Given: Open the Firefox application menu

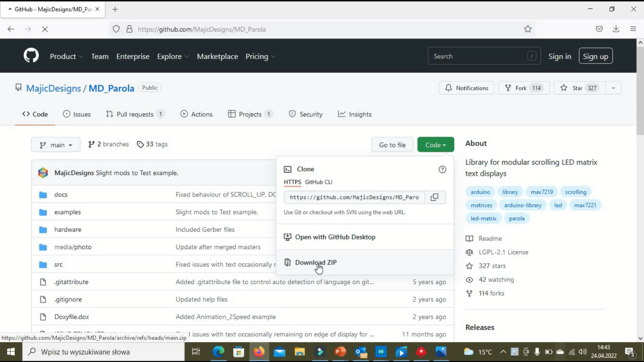Looking at the screenshot, I should [633, 29].
